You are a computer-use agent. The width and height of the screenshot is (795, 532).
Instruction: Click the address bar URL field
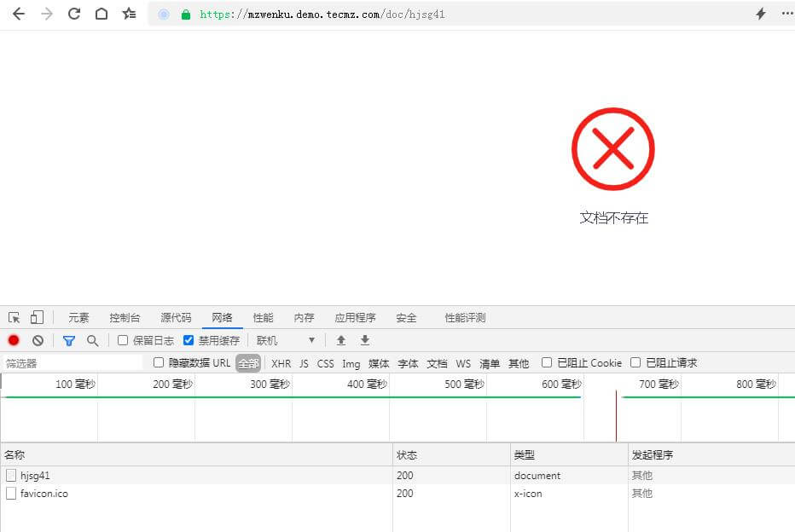446,14
